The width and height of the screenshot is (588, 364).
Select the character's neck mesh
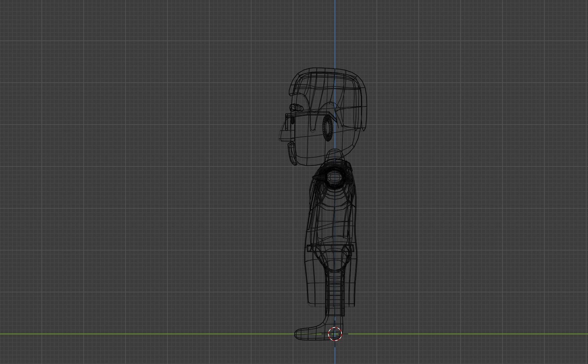(334, 156)
